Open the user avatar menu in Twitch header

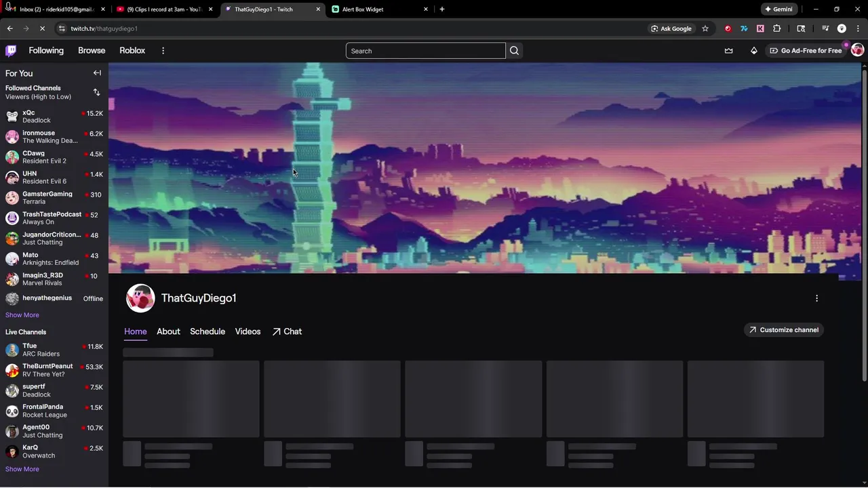857,50
